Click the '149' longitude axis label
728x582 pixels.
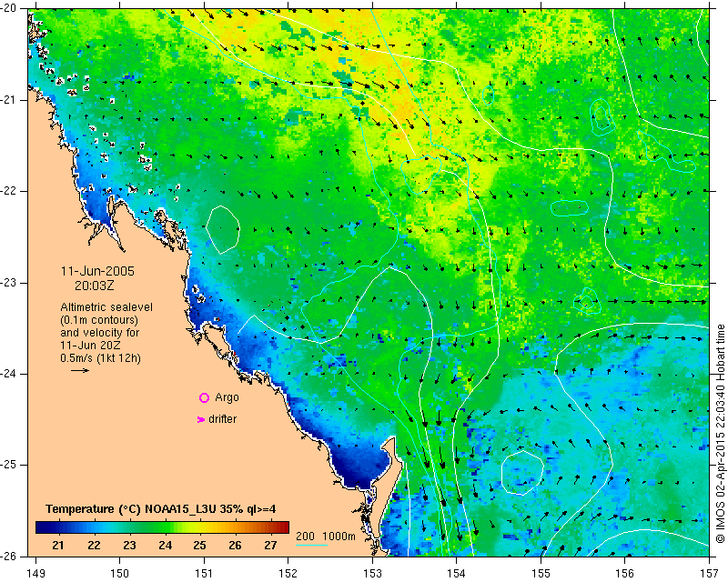coord(36,574)
